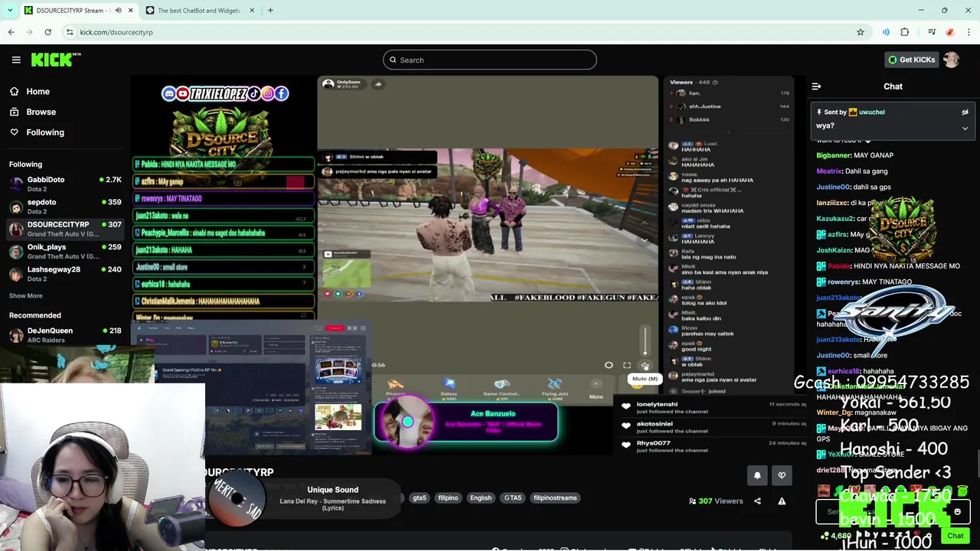View site information icon in address bar
This screenshot has height=551, width=980.
pyautogui.click(x=70, y=32)
